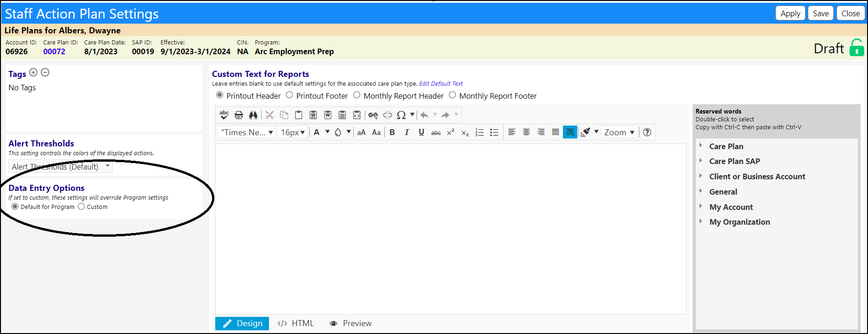Viewport: 868px width, 334px height.
Task: Expand the Care Plan SAP node
Action: pyautogui.click(x=701, y=160)
